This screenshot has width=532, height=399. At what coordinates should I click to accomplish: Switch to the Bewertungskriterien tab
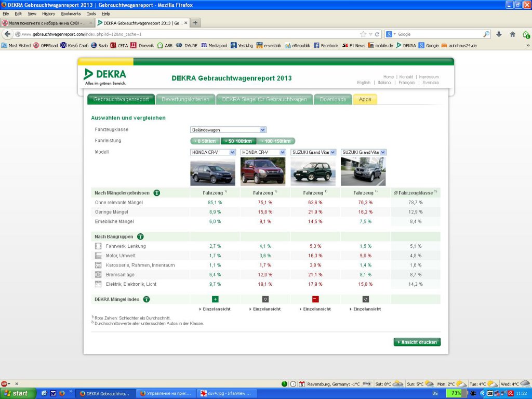pos(185,99)
